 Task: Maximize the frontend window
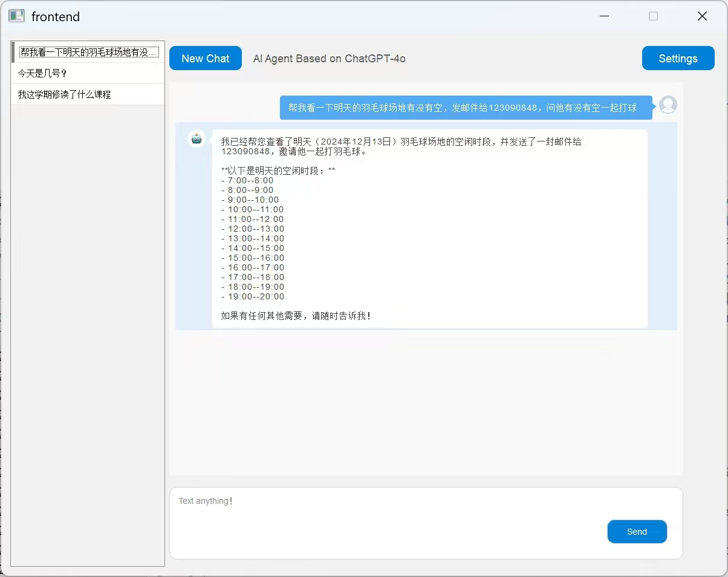(x=653, y=16)
